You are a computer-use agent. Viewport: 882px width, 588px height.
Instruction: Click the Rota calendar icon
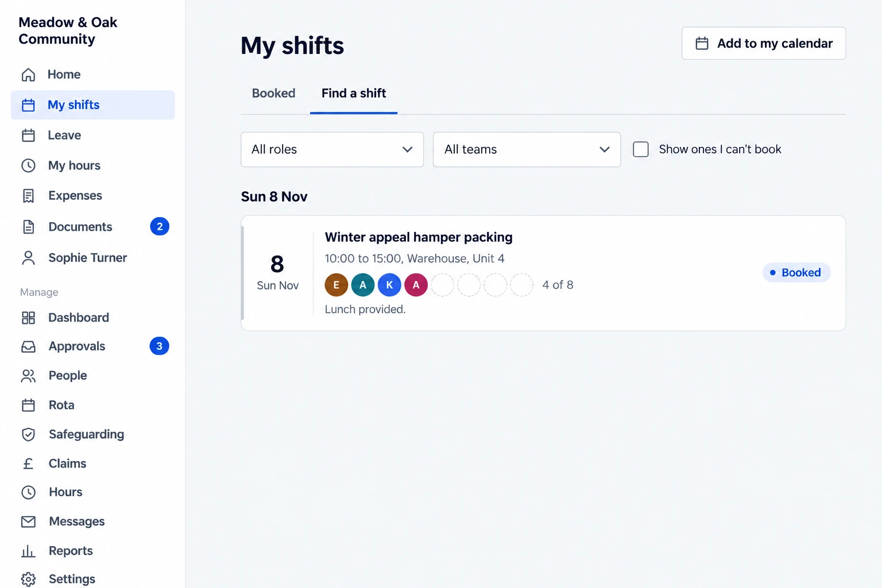pyautogui.click(x=28, y=405)
